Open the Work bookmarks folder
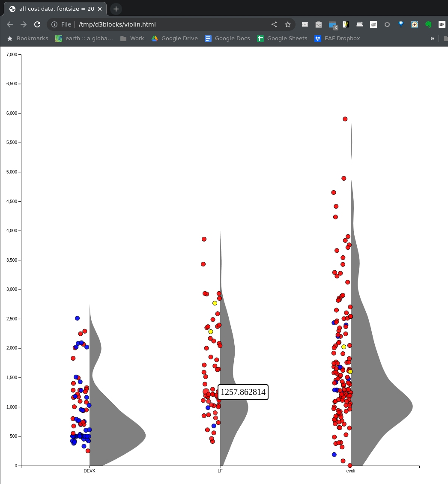The width and height of the screenshot is (448, 484). click(132, 39)
